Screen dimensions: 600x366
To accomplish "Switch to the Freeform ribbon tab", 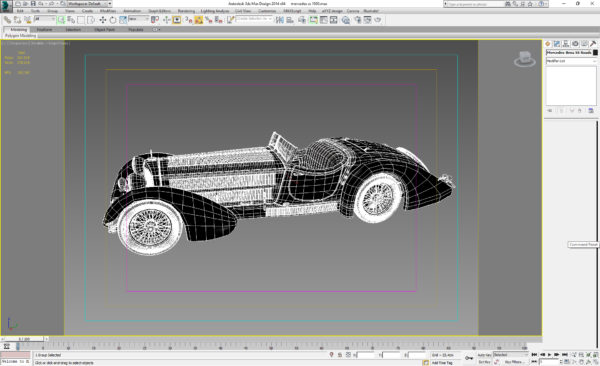I will (45, 29).
